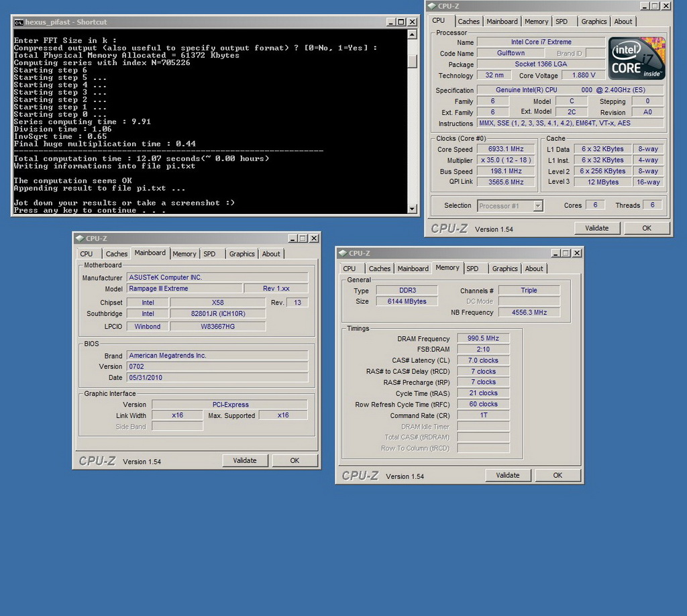Viewport: 687px width, 616px height.
Task: Open SPD tab in CPU window
Action: pos(562,21)
